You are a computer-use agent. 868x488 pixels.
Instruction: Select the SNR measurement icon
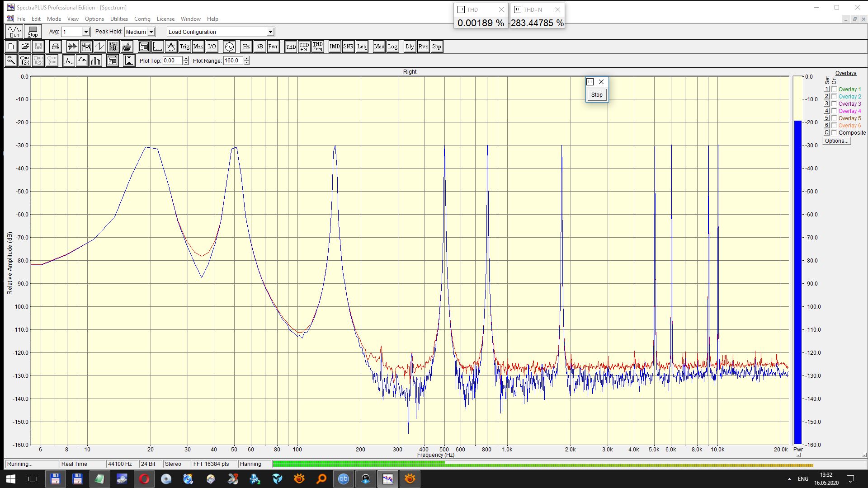pos(348,47)
